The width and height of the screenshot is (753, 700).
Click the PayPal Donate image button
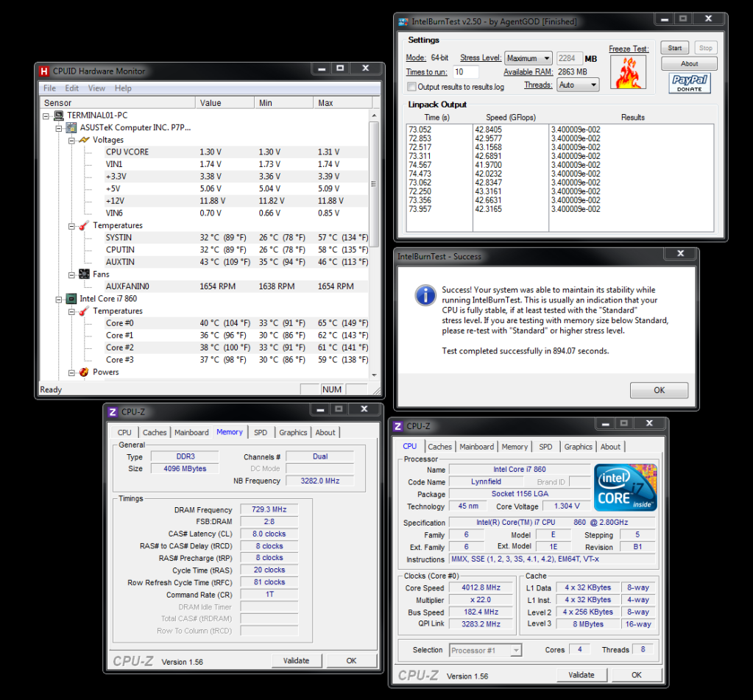coord(689,83)
